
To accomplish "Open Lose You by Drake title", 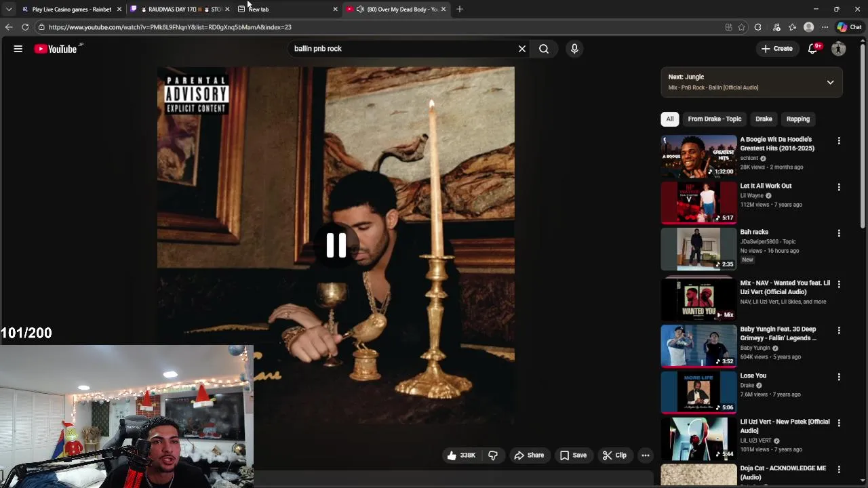I will [753, 375].
